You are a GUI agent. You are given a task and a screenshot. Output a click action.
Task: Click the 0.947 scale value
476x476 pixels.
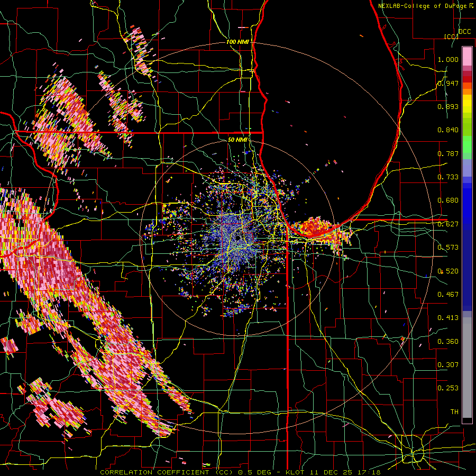pyautogui.click(x=448, y=83)
